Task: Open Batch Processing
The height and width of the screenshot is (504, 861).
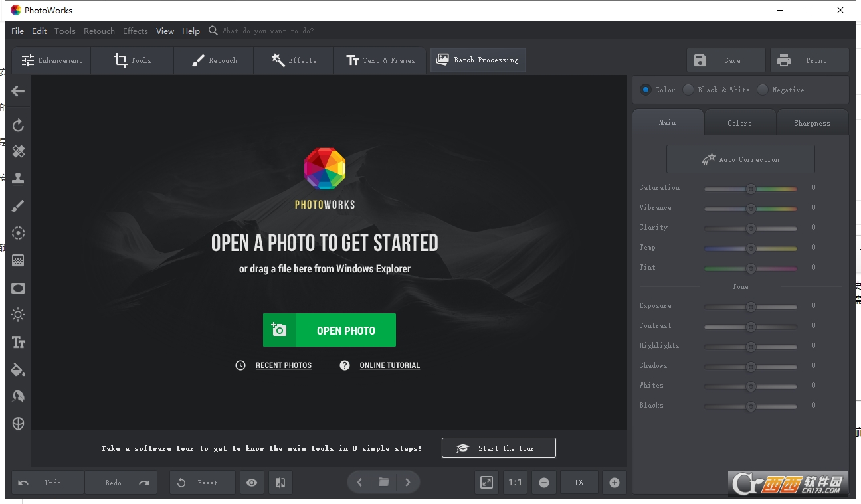Action: [478, 60]
